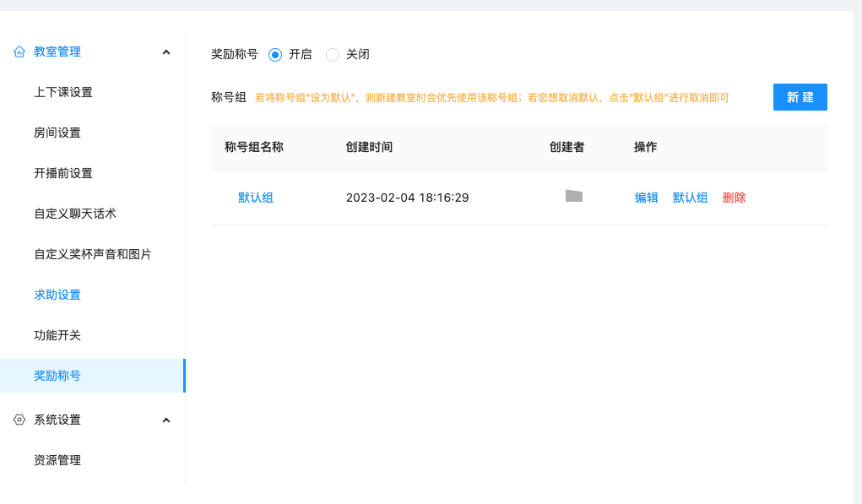862x504 pixels.
Task: Click the 新建 button to create a group
Action: pyautogui.click(x=799, y=97)
